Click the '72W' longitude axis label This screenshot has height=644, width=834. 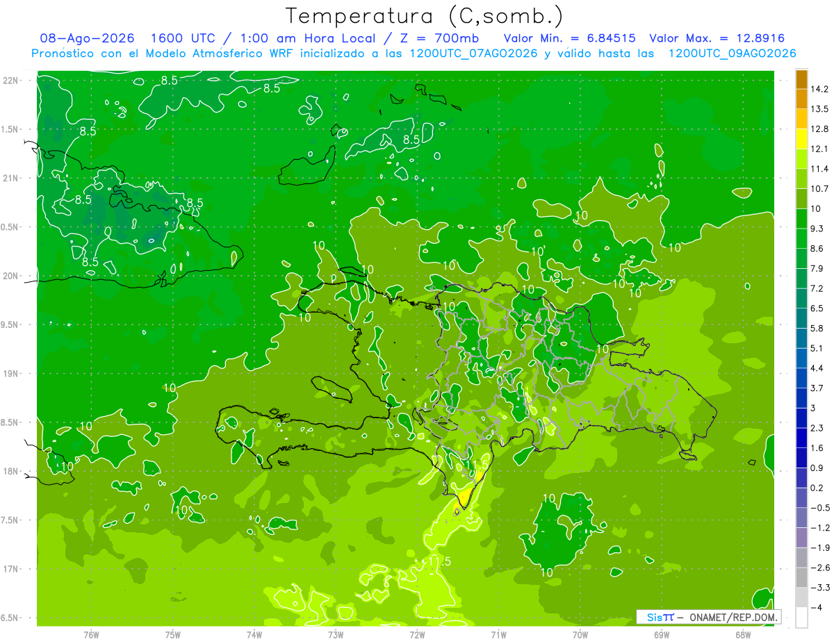(417, 634)
